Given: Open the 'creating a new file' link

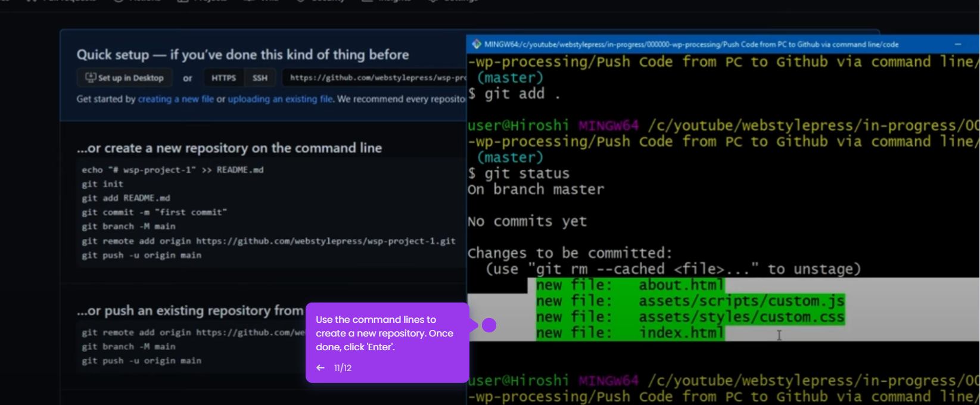Looking at the screenshot, I should [x=176, y=99].
